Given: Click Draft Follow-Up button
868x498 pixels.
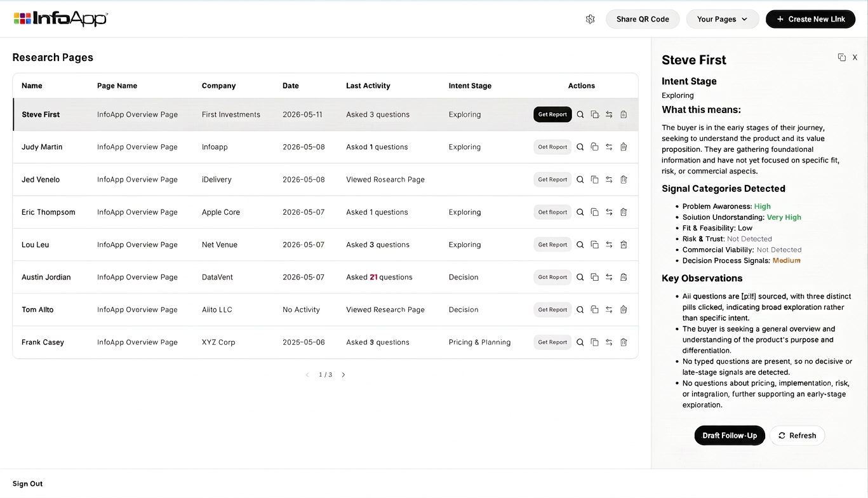Looking at the screenshot, I should click(x=730, y=435).
